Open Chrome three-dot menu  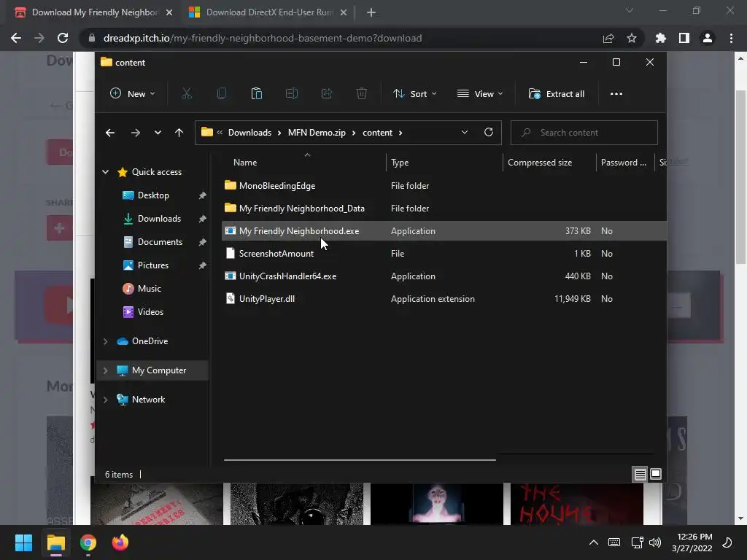pos(731,38)
